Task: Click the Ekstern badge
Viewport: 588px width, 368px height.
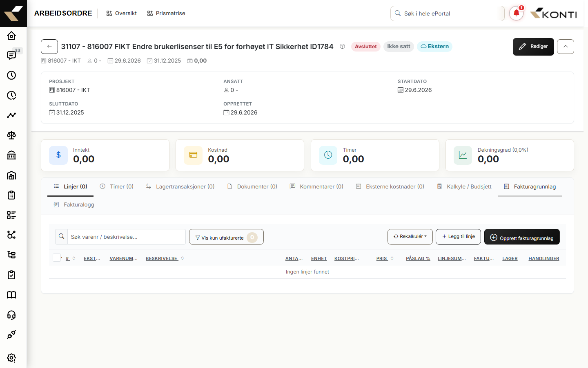Action: point(434,47)
